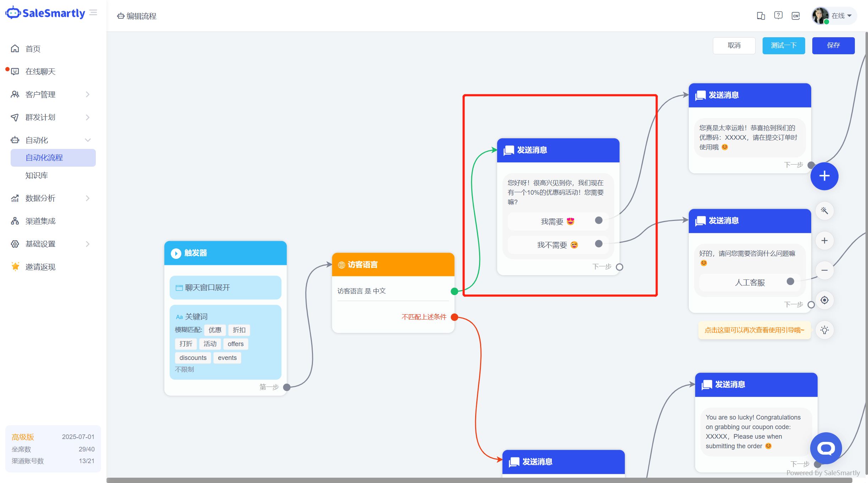Click the discounts keyword tag
The width and height of the screenshot is (868, 483).
(193, 358)
